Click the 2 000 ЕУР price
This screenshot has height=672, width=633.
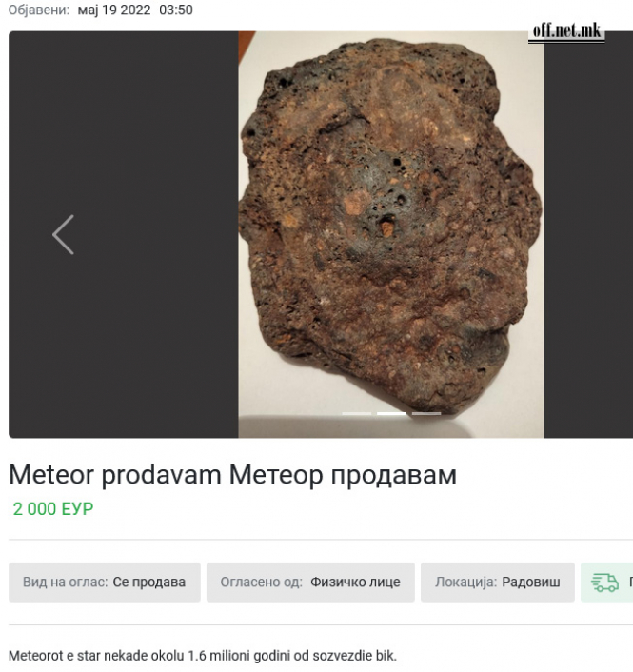[x=53, y=508]
